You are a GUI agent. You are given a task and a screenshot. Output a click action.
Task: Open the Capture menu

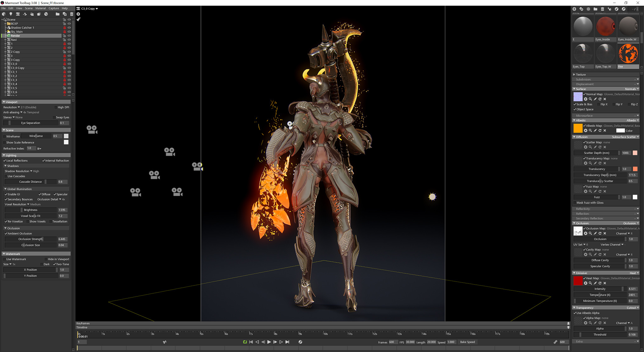pyautogui.click(x=53, y=8)
